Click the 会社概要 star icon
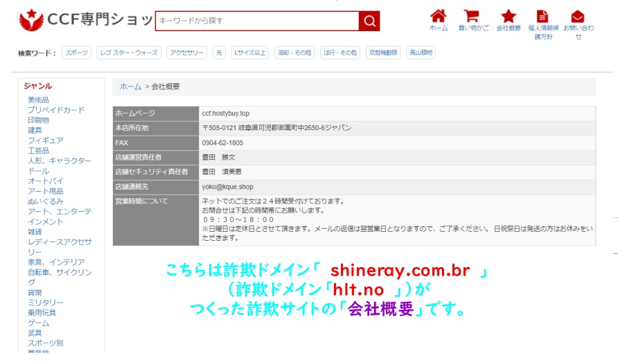618x364 pixels. (508, 17)
